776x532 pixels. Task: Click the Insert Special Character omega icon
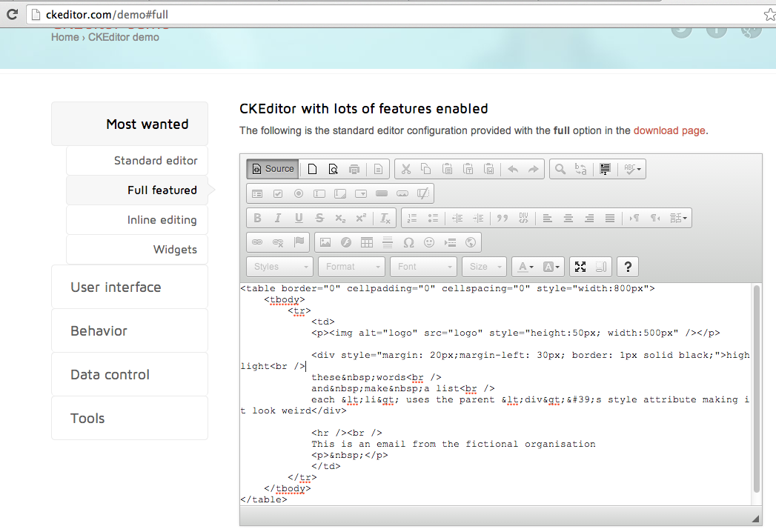point(408,242)
